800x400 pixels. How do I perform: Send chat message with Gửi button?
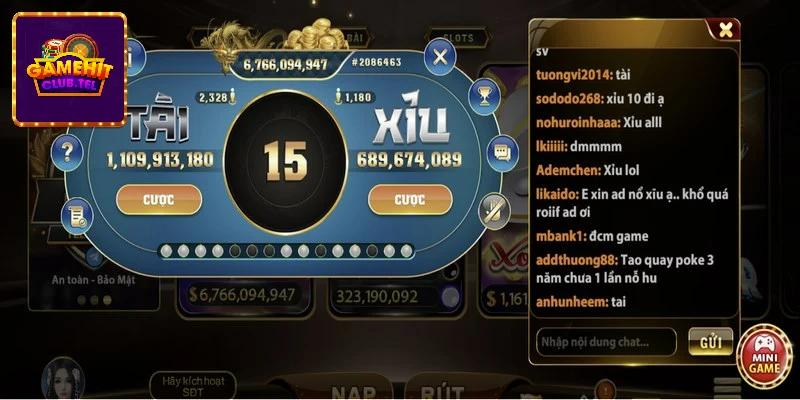[x=710, y=342]
